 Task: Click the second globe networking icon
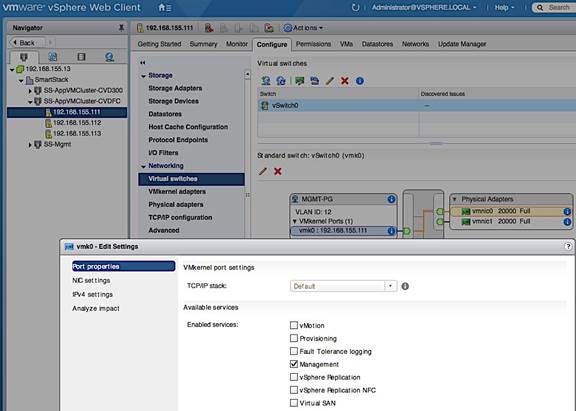pos(281,81)
